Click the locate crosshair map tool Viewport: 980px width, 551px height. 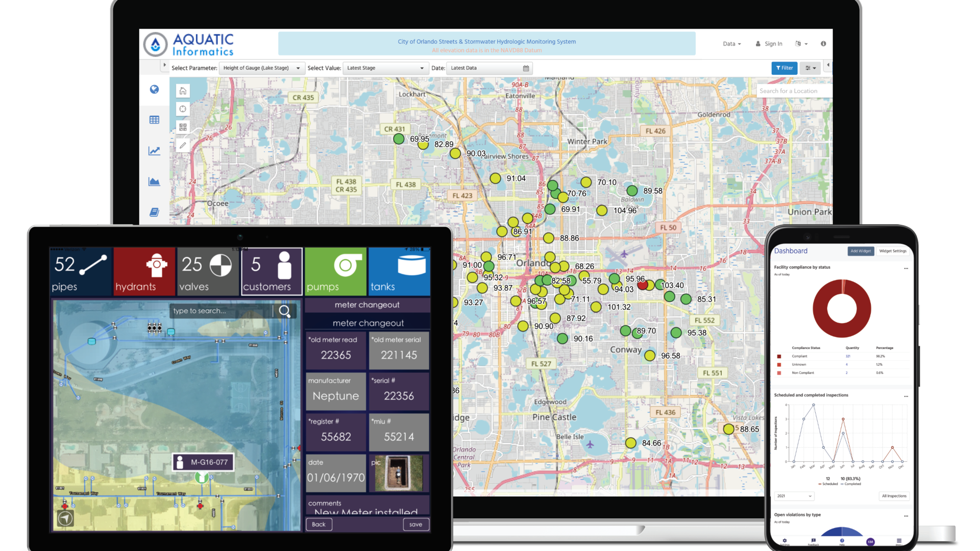coord(183,109)
